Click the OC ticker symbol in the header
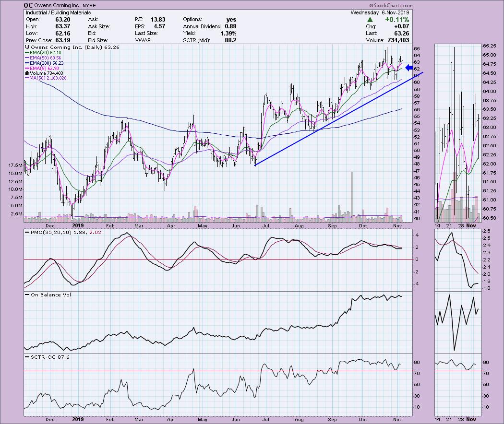504x424 pixels. click(28, 5)
